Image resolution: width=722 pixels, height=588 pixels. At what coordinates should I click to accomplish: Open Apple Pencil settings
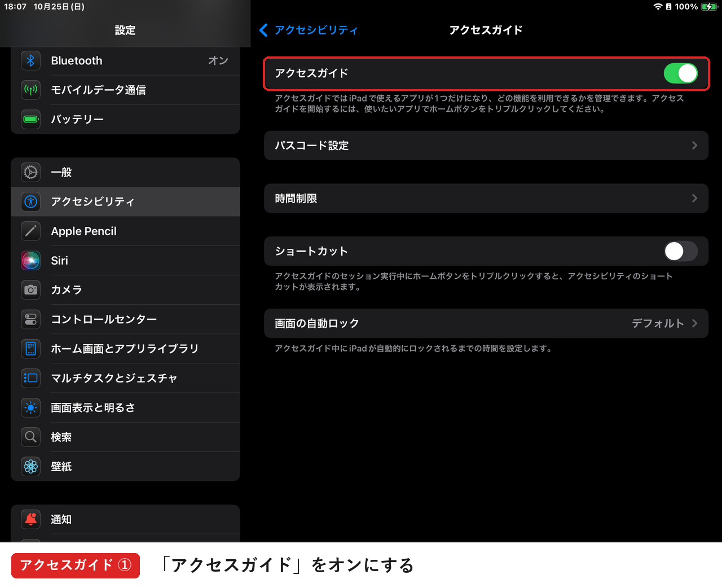125,231
